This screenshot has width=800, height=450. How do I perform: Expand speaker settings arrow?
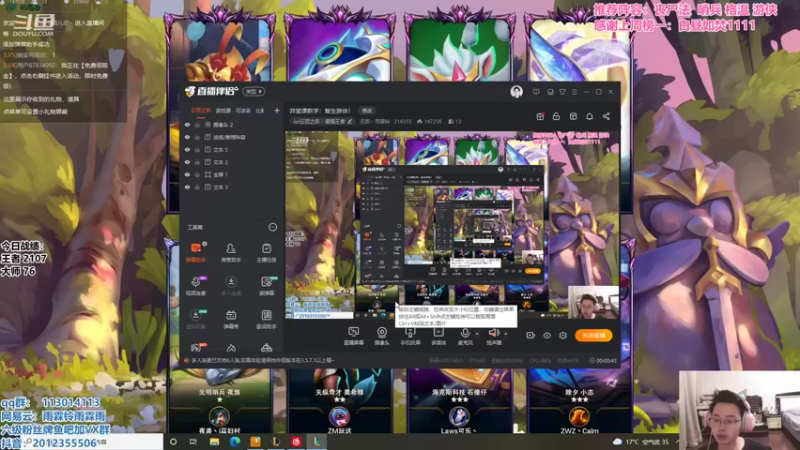(506, 334)
